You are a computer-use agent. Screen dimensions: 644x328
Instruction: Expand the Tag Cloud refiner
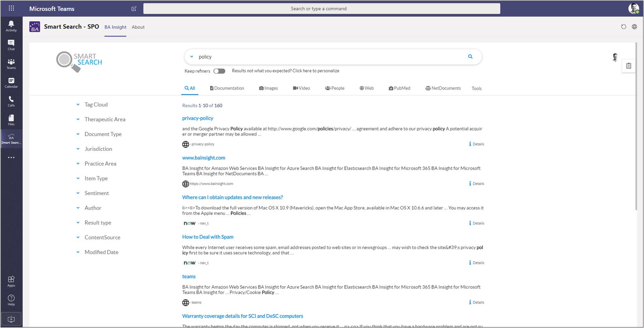[x=78, y=105]
